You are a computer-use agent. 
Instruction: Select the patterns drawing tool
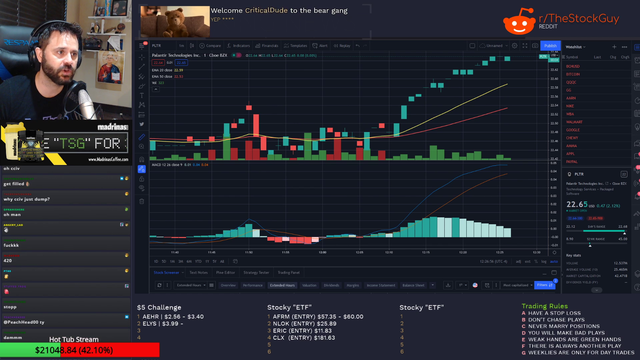click(142, 105)
